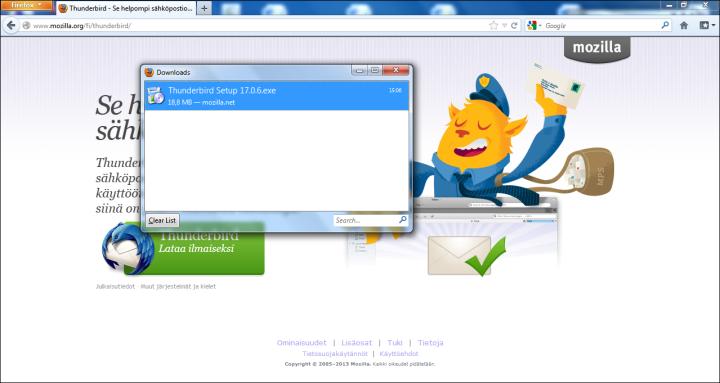
Task: Click the magnifier in the Downloads search field
Action: coord(403,220)
